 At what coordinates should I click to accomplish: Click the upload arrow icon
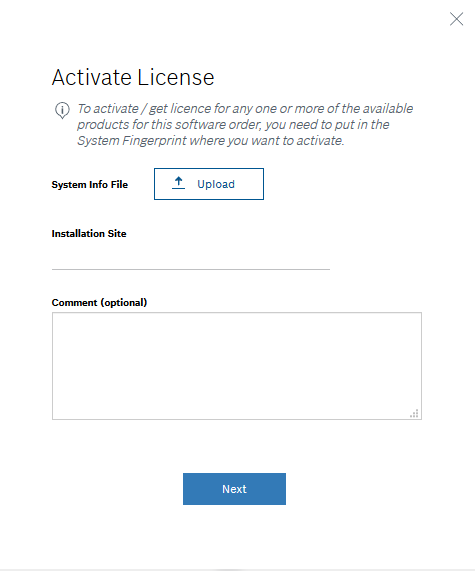tap(178, 183)
